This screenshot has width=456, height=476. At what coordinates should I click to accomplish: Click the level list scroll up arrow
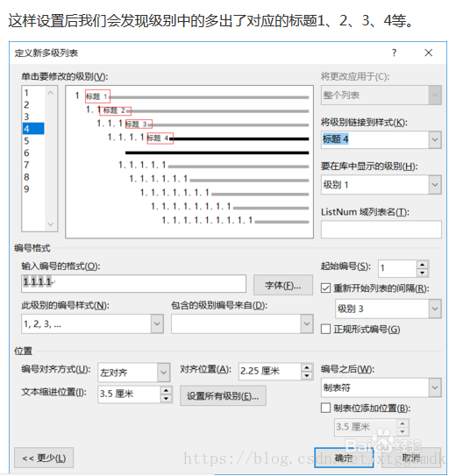pos(51,93)
